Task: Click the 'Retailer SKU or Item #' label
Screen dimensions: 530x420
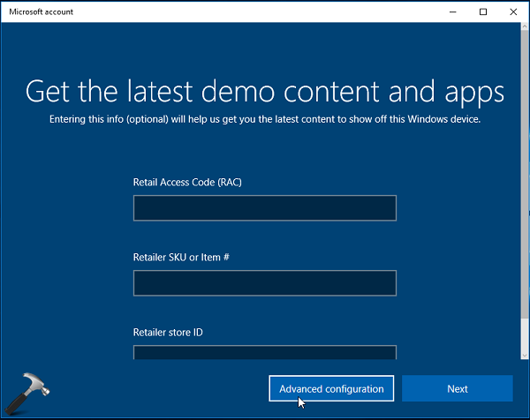Action: (x=181, y=258)
